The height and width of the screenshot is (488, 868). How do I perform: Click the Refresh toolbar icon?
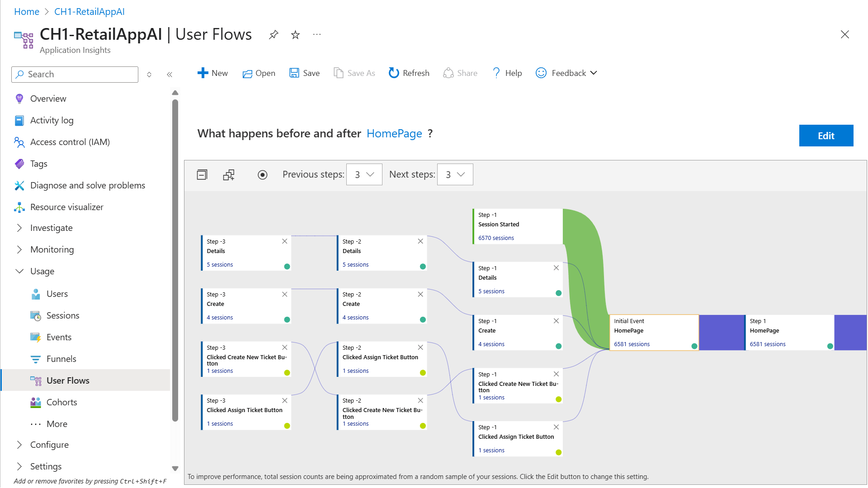coord(394,73)
